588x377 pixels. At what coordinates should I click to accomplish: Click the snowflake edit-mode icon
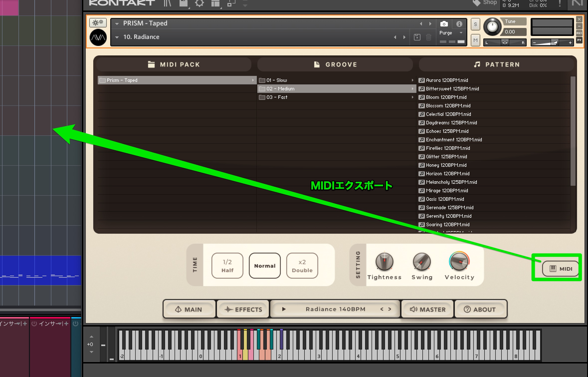[98, 23]
